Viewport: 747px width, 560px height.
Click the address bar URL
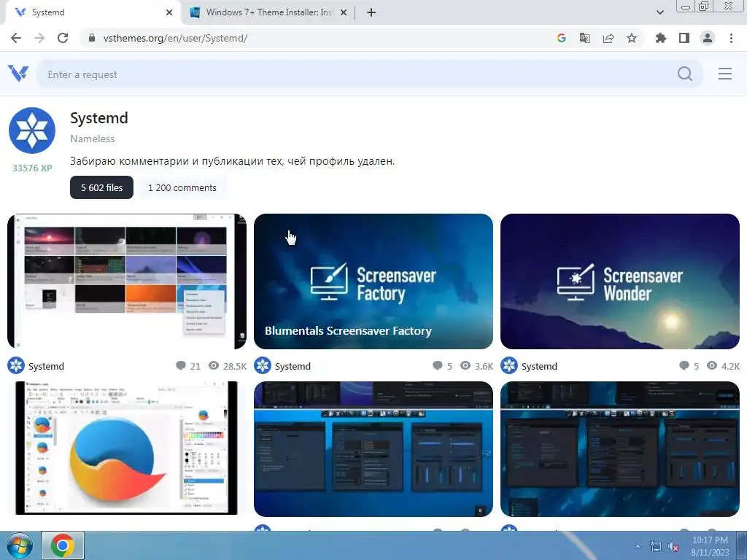click(x=175, y=38)
